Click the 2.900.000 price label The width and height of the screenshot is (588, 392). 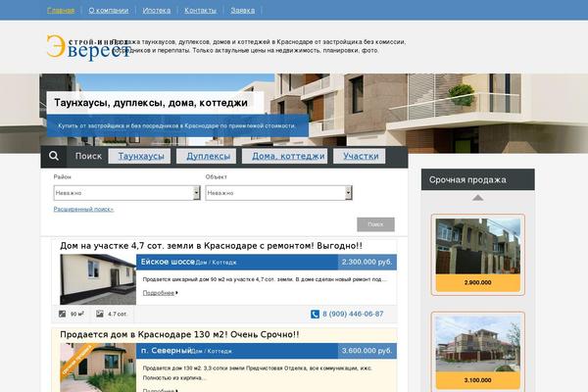click(x=478, y=282)
